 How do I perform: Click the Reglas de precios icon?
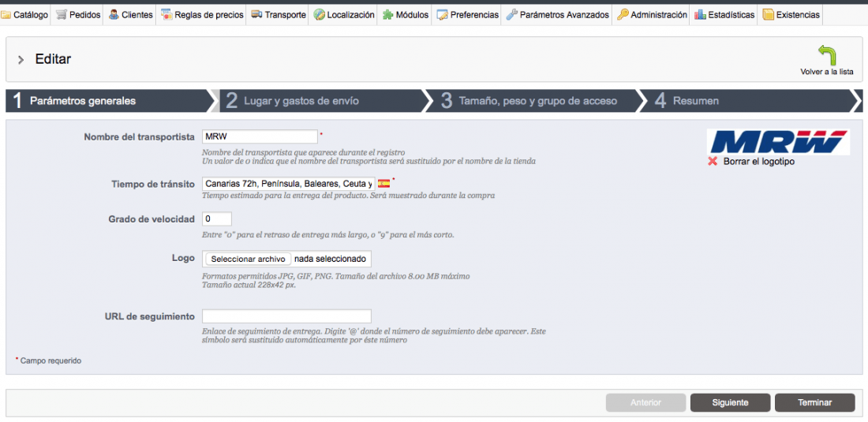pos(166,15)
